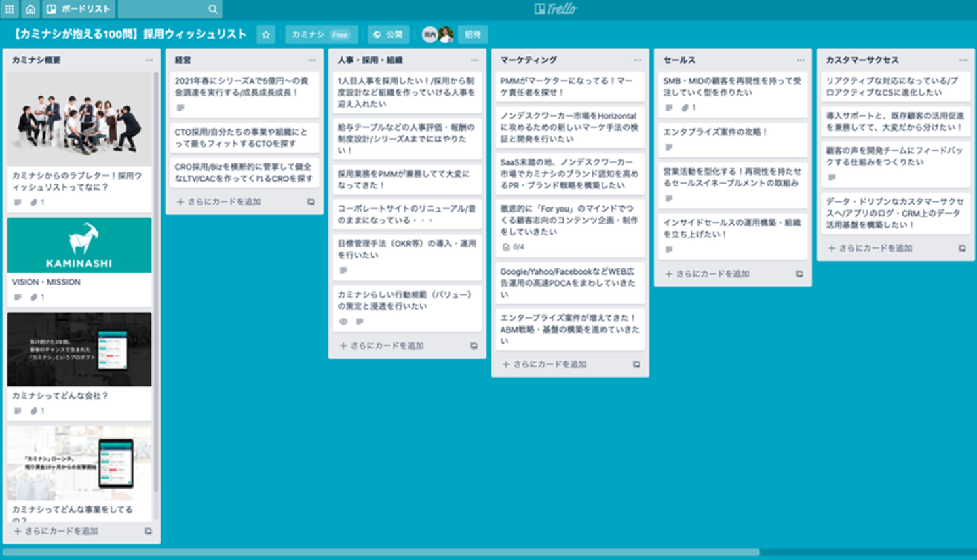Add another card to 経営 list

(x=220, y=201)
